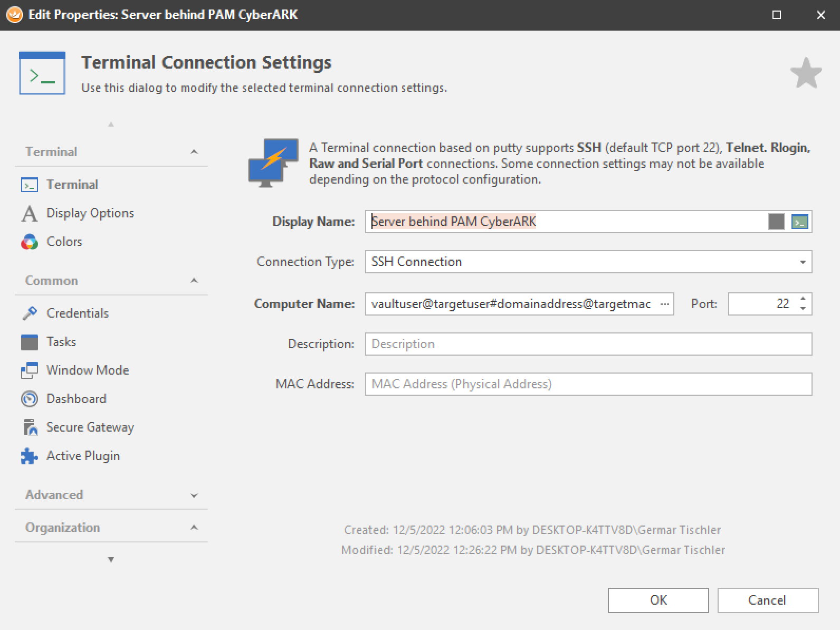Select the Active Plugin puzzle icon
This screenshot has height=630, width=840.
(x=30, y=456)
